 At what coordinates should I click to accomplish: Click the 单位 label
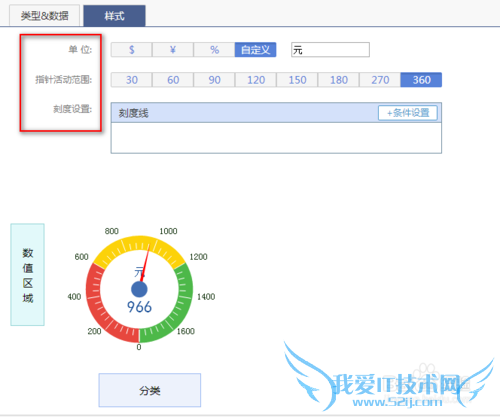tap(80, 50)
